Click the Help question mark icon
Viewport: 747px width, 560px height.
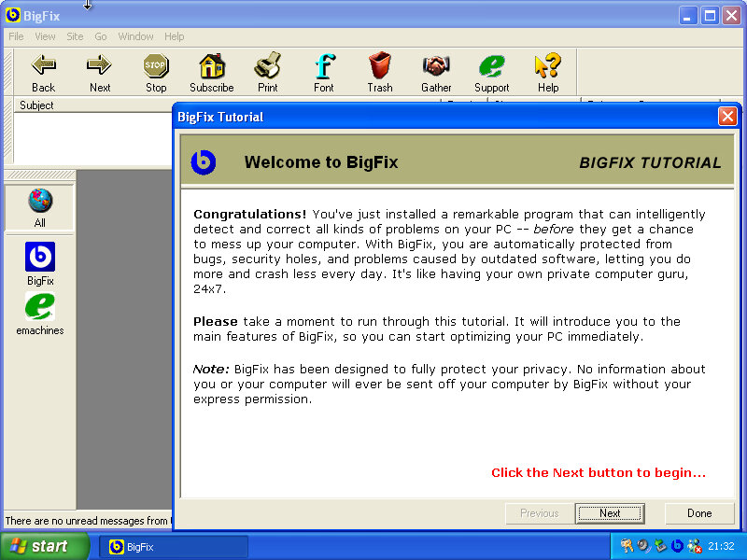tap(548, 66)
